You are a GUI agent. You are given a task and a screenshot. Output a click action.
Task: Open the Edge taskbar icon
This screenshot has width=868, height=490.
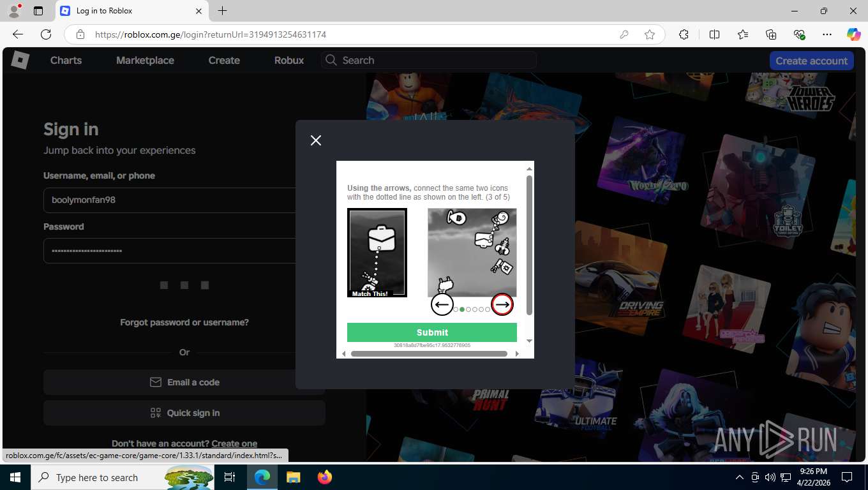tap(262, 477)
